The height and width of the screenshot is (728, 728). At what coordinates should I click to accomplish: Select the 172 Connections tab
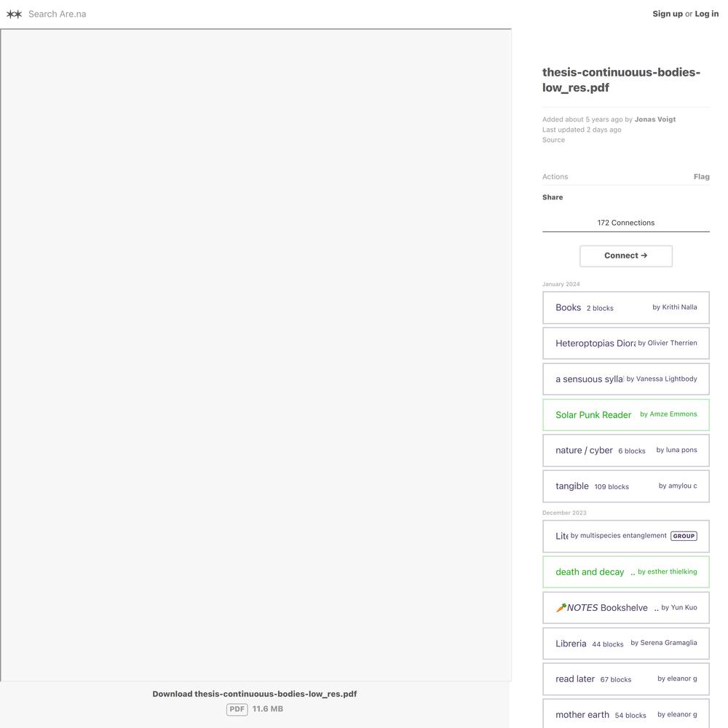point(625,223)
